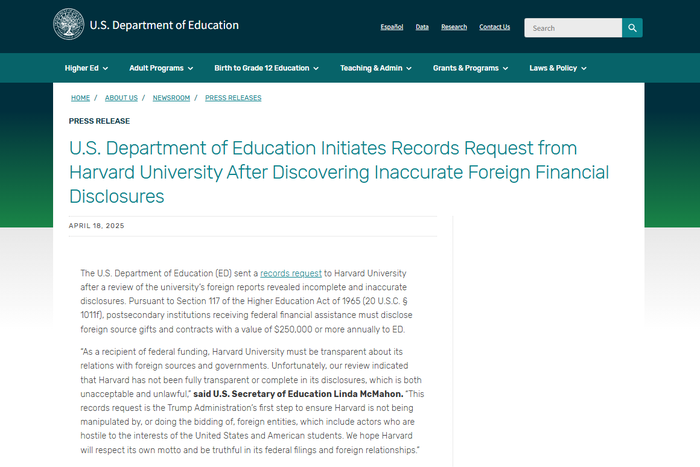The width and height of the screenshot is (700, 467).
Task: Open the Teaching & Admin menu
Action: click(x=376, y=68)
